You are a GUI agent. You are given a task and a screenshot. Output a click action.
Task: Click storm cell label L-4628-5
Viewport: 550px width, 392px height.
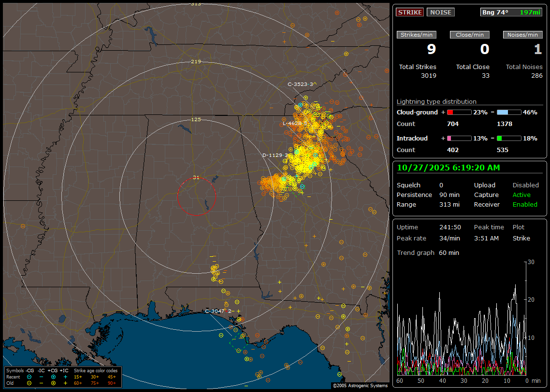point(294,123)
